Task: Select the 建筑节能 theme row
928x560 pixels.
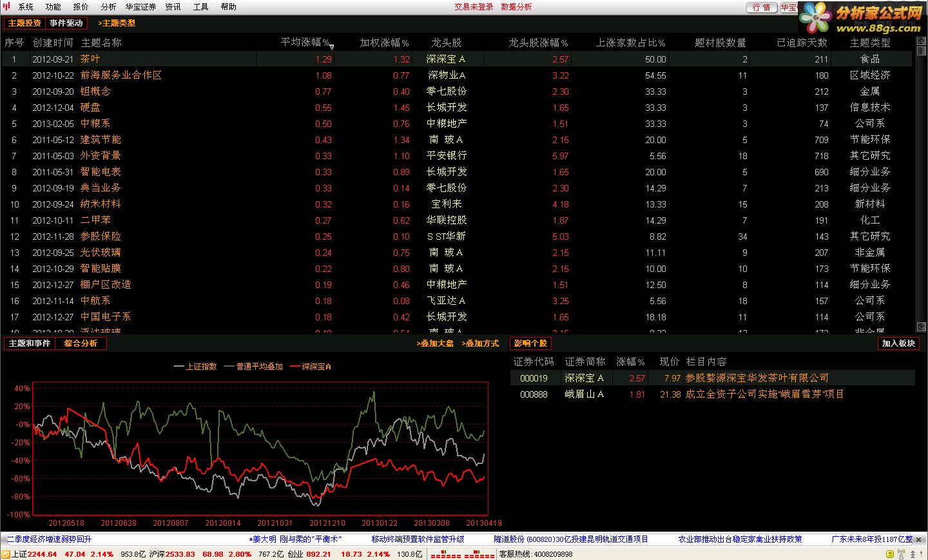Action: pos(456,139)
